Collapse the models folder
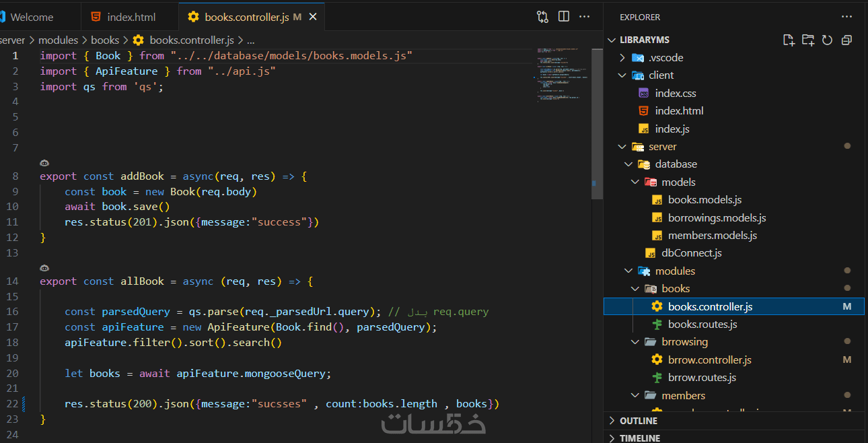The width and height of the screenshot is (868, 443). (x=734, y=182)
